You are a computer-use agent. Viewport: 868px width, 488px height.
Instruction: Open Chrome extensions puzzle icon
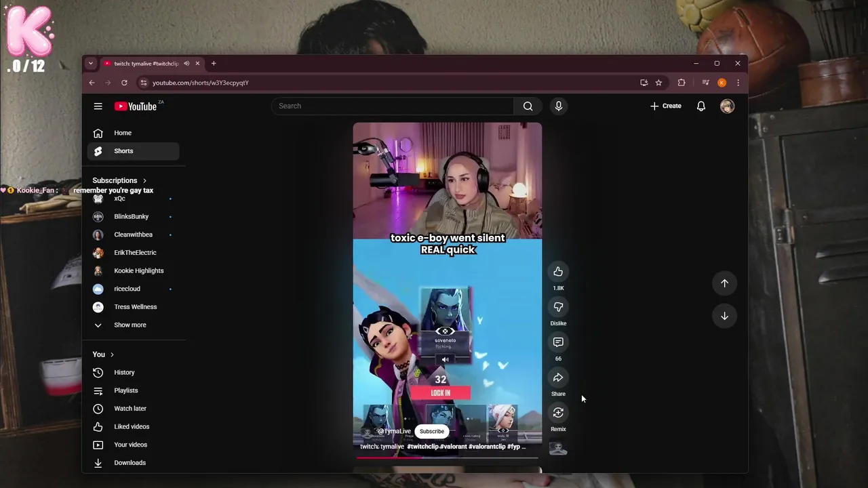click(x=682, y=83)
